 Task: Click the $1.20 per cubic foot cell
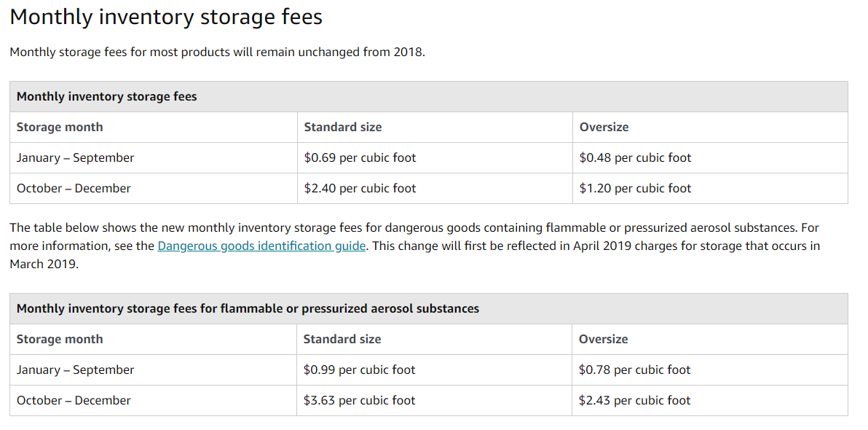coord(710,189)
